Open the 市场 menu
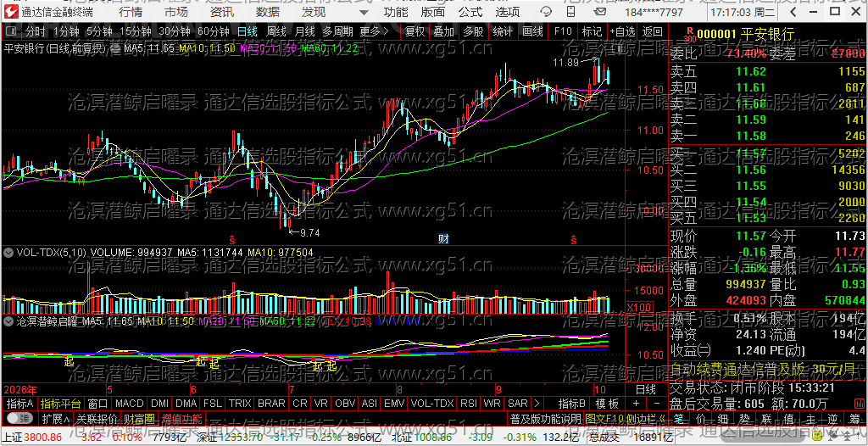The image size is (868, 446). [x=176, y=12]
